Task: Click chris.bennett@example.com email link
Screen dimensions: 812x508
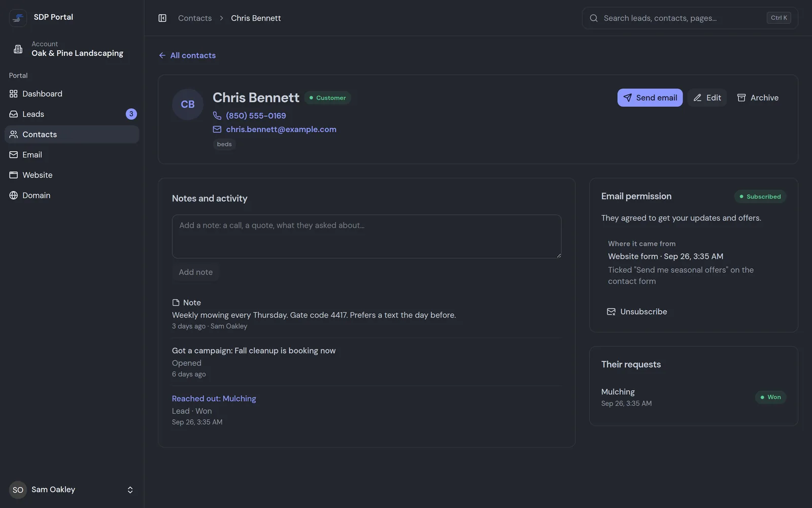Action: tap(281, 130)
